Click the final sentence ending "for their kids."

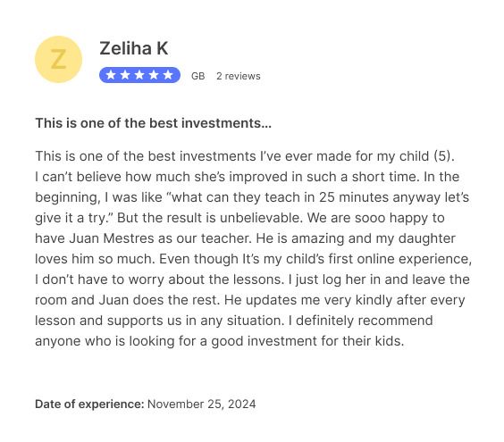(x=234, y=331)
